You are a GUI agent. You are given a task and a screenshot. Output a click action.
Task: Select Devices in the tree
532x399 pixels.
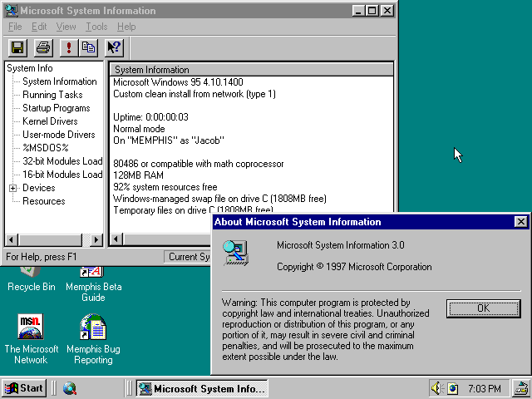point(39,188)
